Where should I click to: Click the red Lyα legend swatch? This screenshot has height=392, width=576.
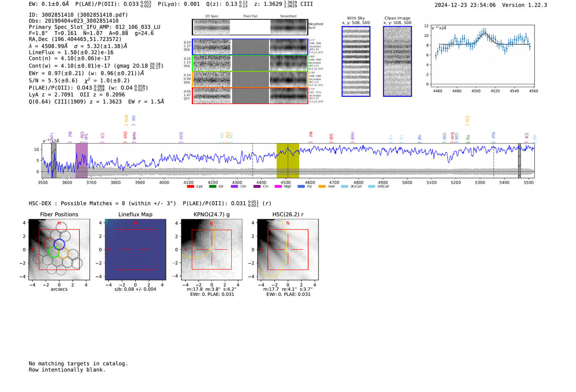pyautogui.click(x=190, y=186)
